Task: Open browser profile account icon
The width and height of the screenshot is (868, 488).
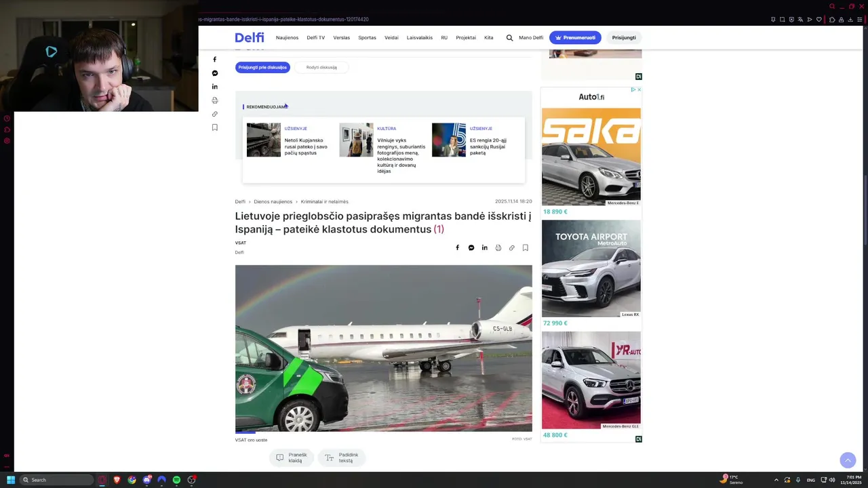Action: pos(842,20)
